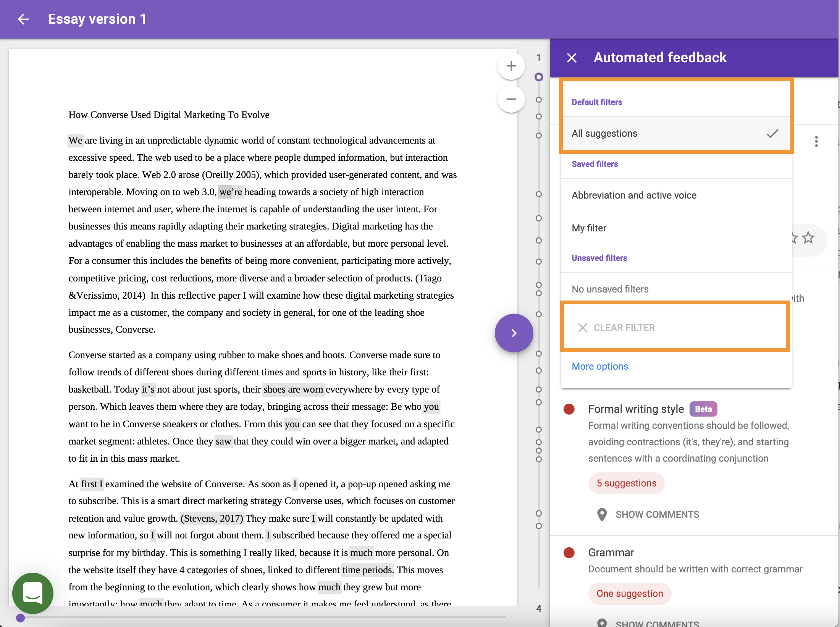Screen dimensions: 840x627
Task: Click the highlighted word "we're" in the essay
Action: 231,192
